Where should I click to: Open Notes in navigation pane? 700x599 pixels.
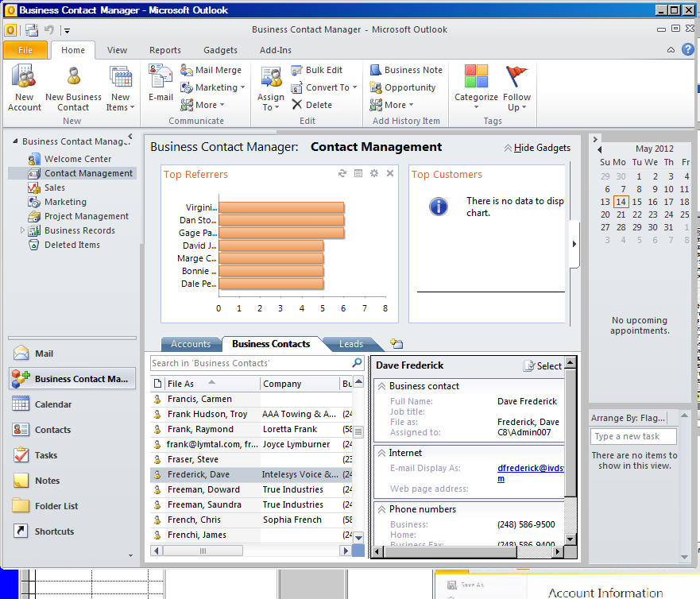(72, 481)
